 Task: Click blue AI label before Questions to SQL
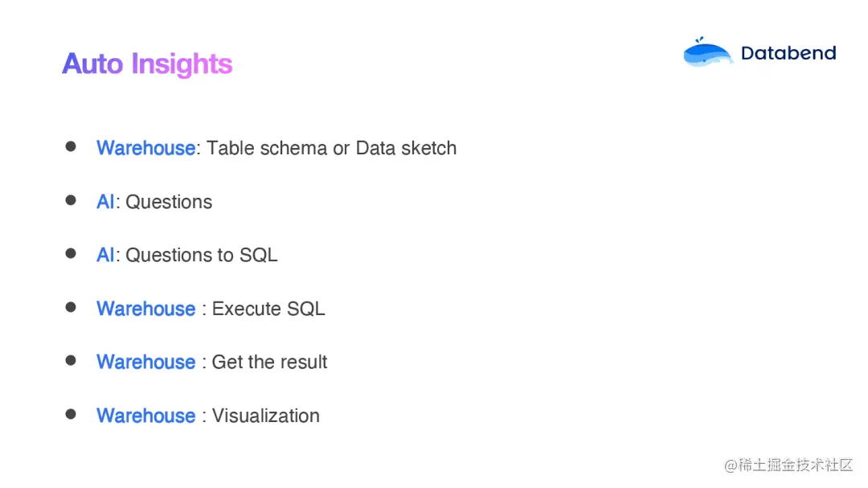(x=105, y=255)
